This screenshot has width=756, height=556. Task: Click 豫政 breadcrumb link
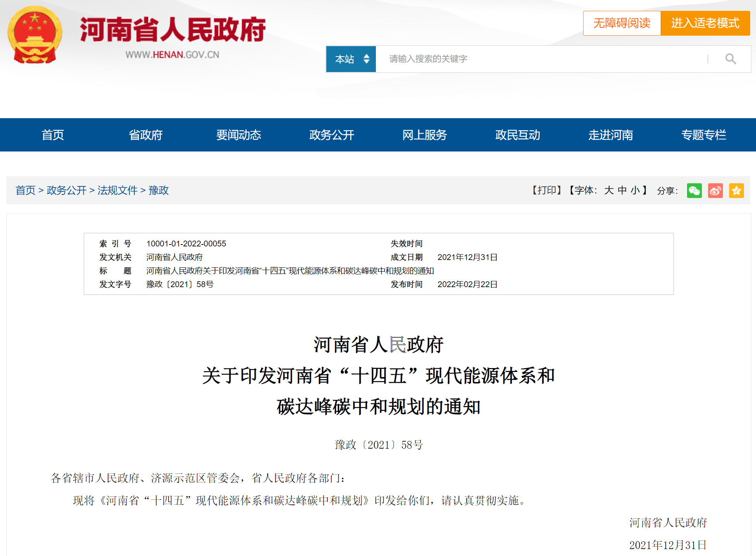159,190
